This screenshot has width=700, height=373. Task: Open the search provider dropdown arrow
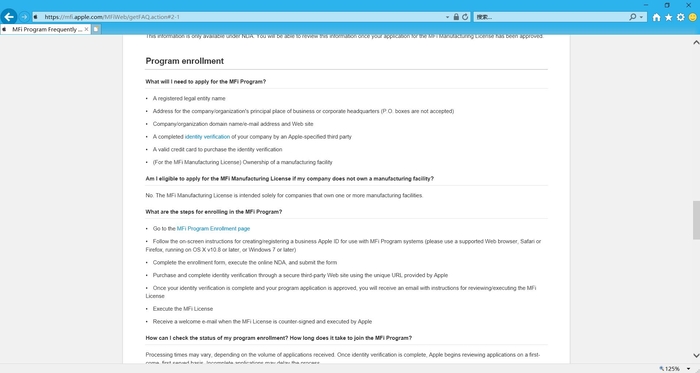point(642,17)
